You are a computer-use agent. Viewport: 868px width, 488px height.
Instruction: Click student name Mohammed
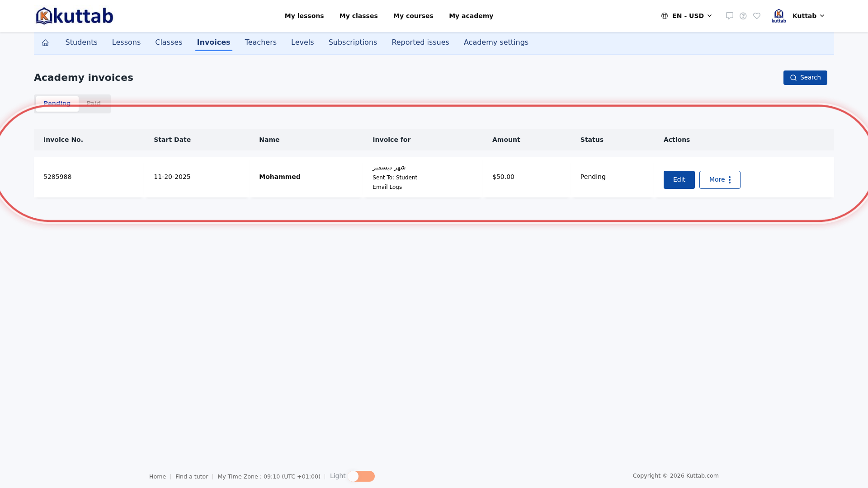click(x=279, y=177)
